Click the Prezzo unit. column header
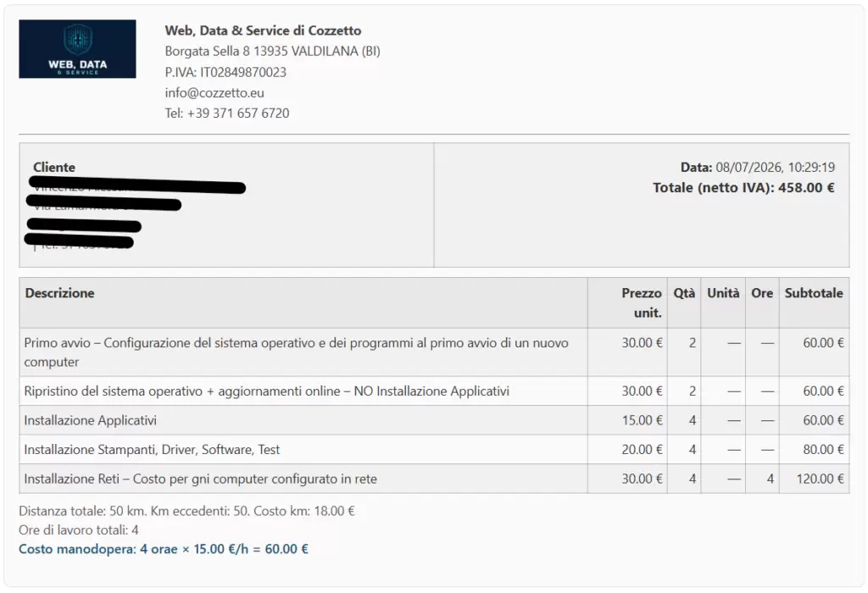The height and width of the screenshot is (593, 868). [x=641, y=302]
